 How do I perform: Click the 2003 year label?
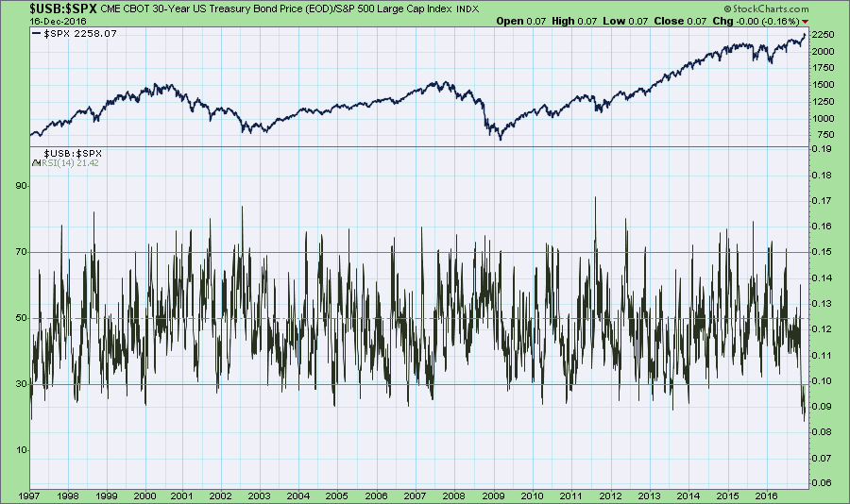coord(259,496)
